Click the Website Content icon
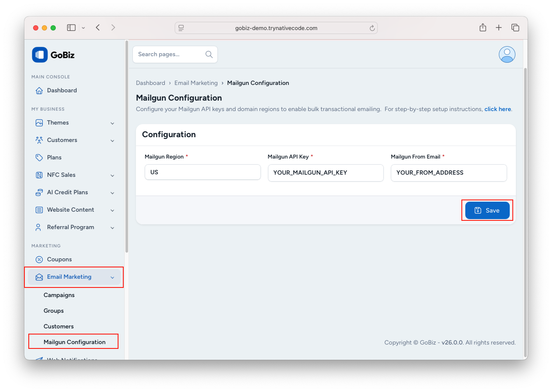The image size is (552, 392). tap(39, 210)
